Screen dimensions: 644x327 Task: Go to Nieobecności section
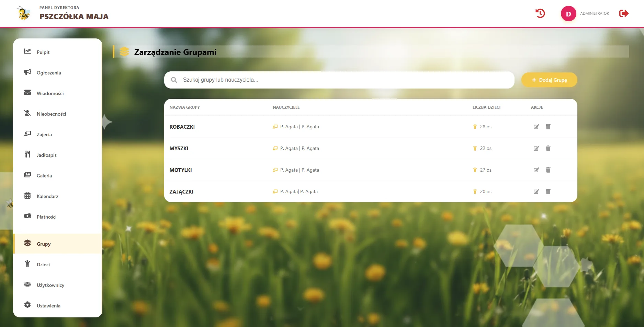pyautogui.click(x=58, y=114)
